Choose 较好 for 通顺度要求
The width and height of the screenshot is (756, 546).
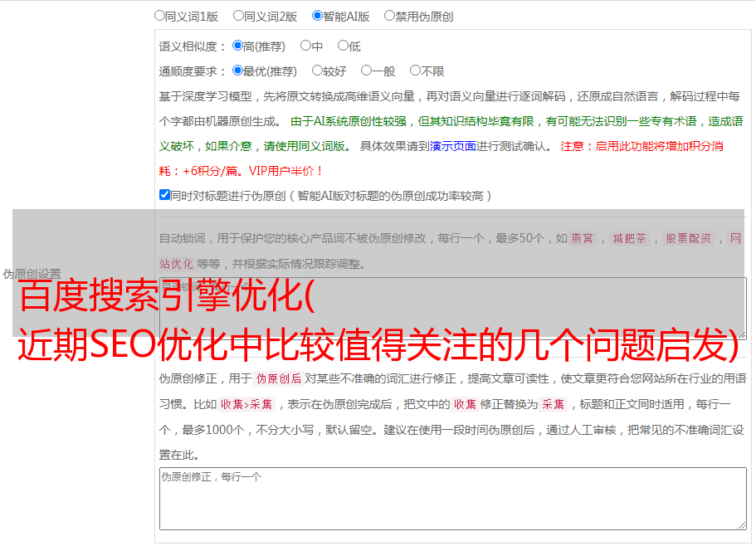(x=317, y=71)
